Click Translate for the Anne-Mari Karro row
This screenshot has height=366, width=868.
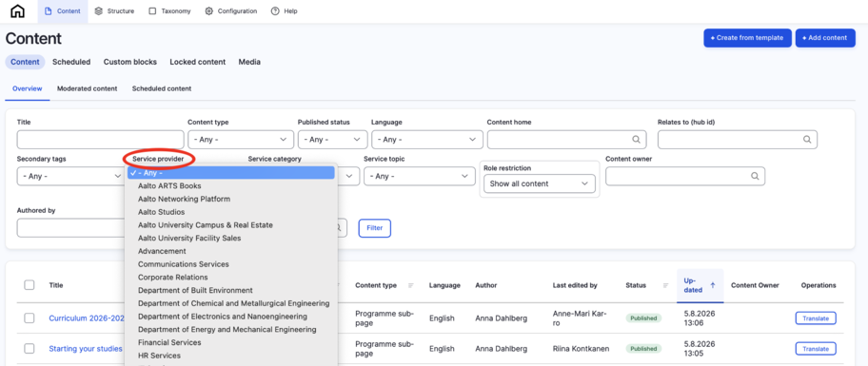pos(816,318)
